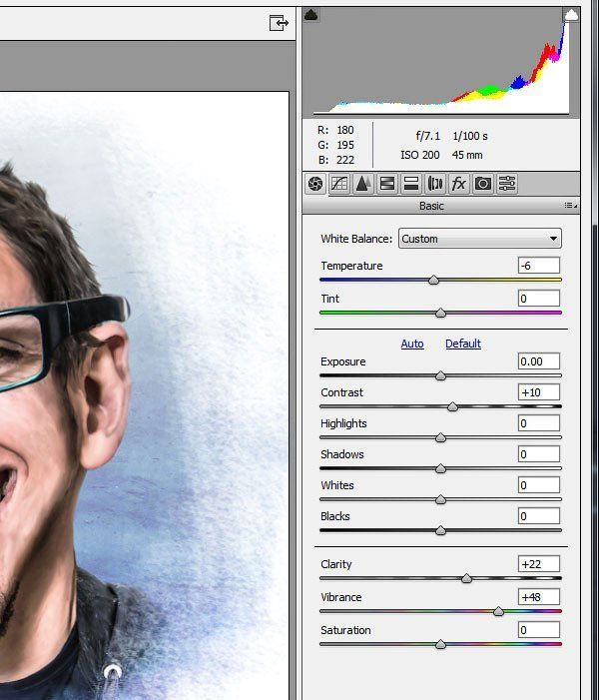Open the Basic panel tab icon

[x=315, y=184]
